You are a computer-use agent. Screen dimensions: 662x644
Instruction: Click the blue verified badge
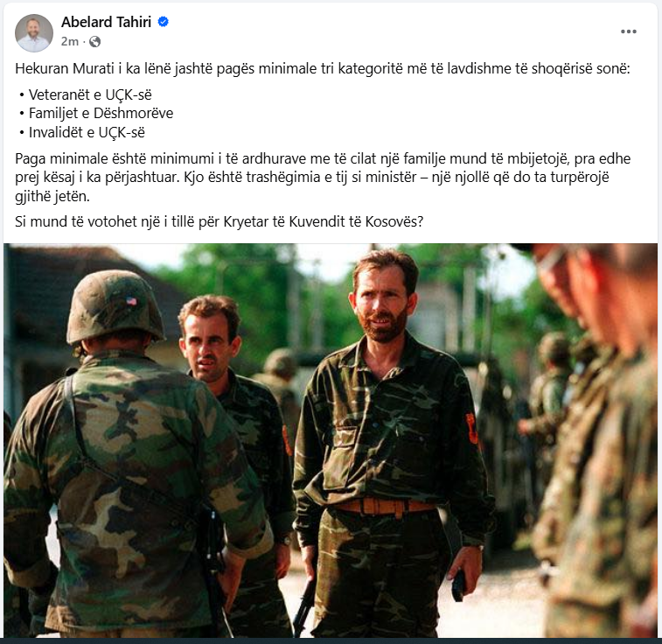tap(163, 22)
